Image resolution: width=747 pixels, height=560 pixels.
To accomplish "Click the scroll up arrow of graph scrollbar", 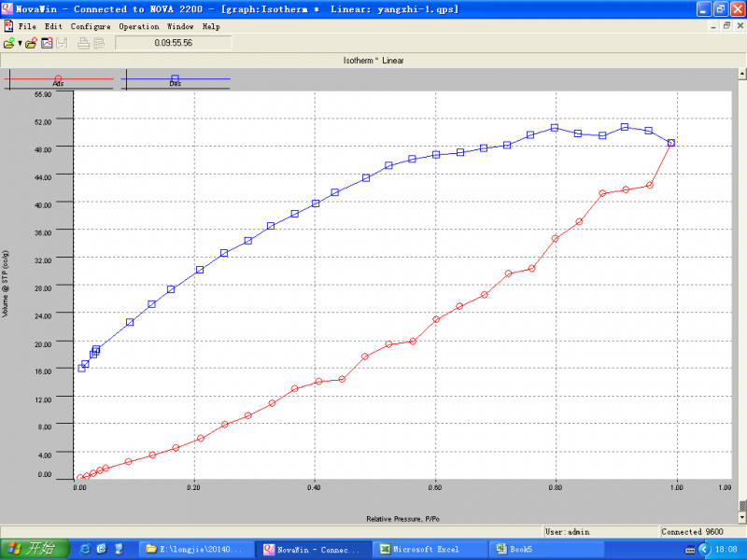I will coord(741,74).
